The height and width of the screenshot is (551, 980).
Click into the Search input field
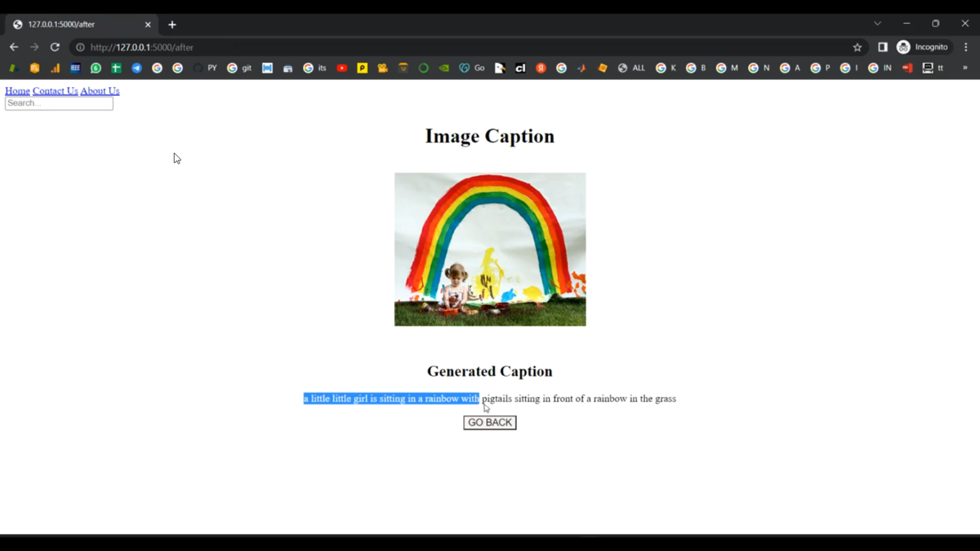pyautogui.click(x=59, y=103)
